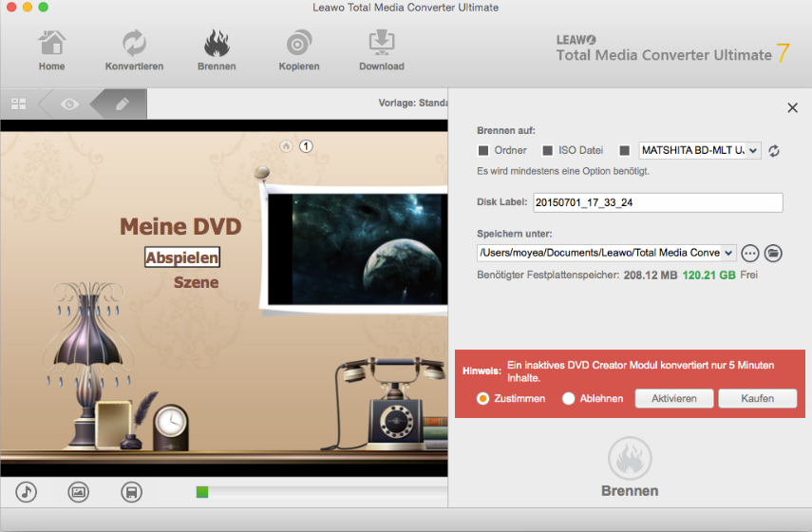Click the Kaufen button
The height and width of the screenshot is (532, 812).
pos(758,398)
